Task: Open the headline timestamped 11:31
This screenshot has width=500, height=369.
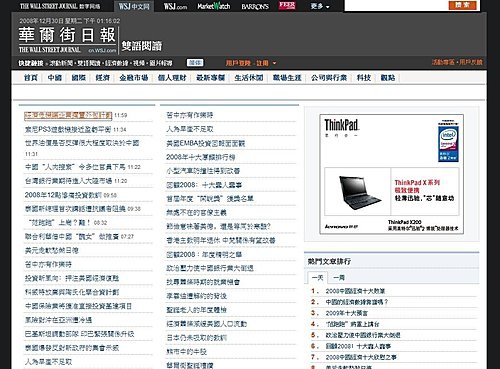Action: [82, 143]
